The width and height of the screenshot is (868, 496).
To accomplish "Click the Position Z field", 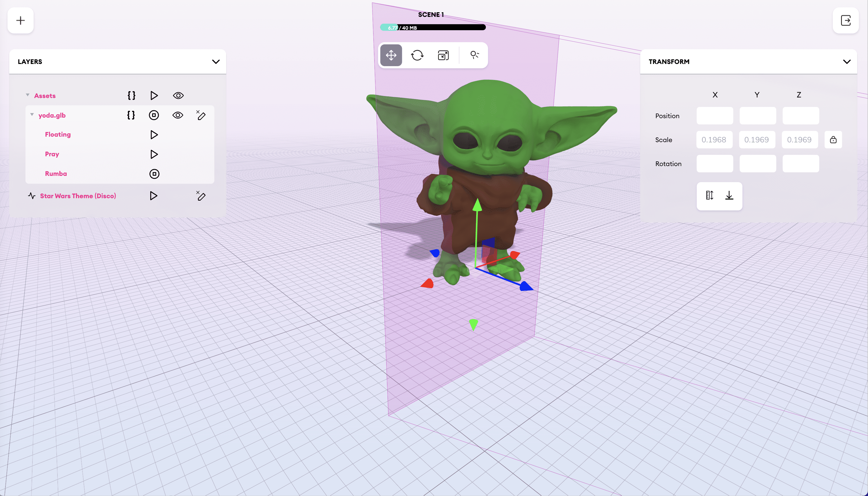I will pos(800,115).
